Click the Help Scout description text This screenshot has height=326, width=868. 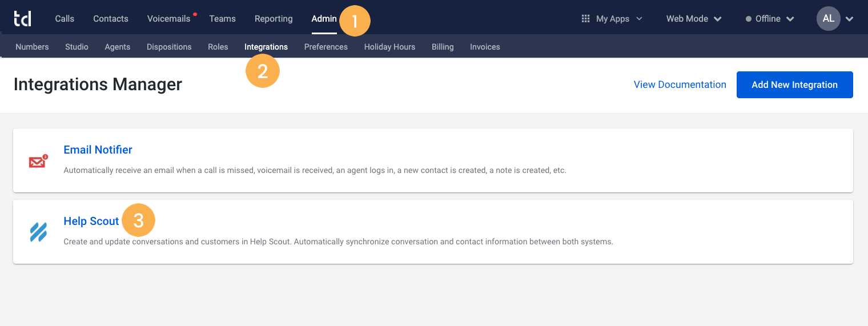pos(338,242)
